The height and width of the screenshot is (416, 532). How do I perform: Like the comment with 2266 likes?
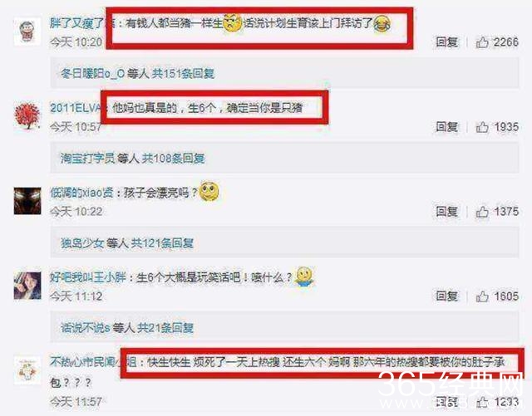(482, 42)
